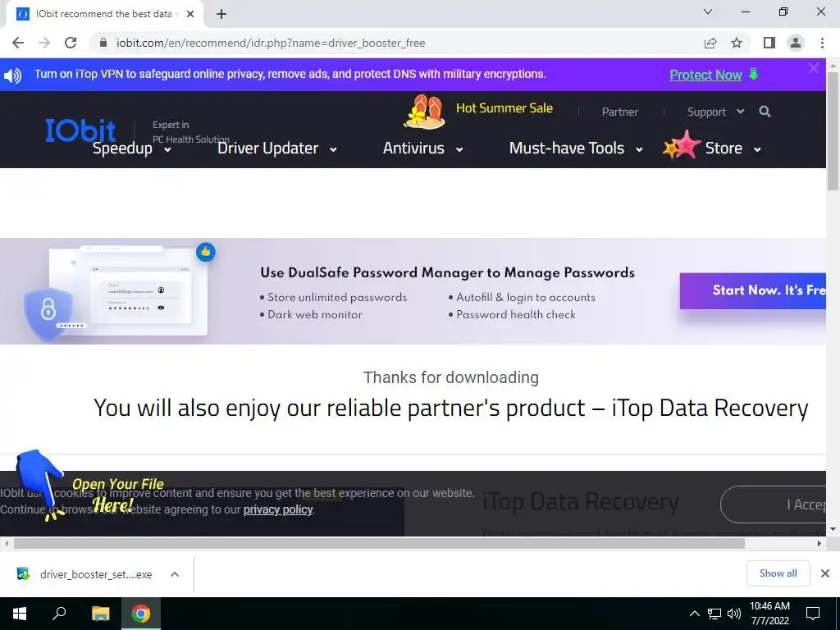Click the horizontal scrollbar thumb
Image resolution: width=840 pixels, height=630 pixels.
pos(379,543)
